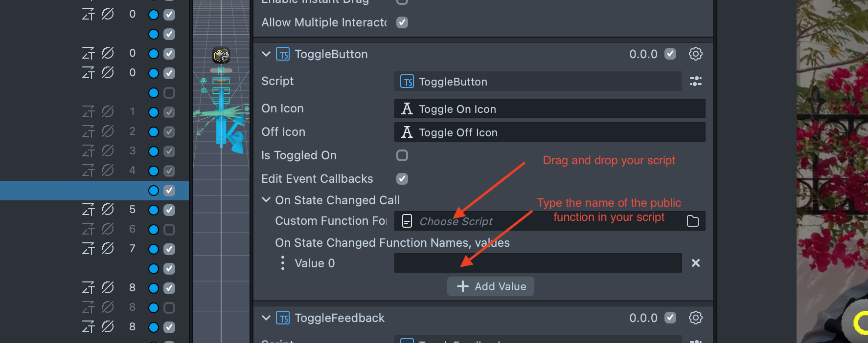Open ToggleFeedback component settings gear
This screenshot has width=868, height=343.
pyautogui.click(x=695, y=318)
